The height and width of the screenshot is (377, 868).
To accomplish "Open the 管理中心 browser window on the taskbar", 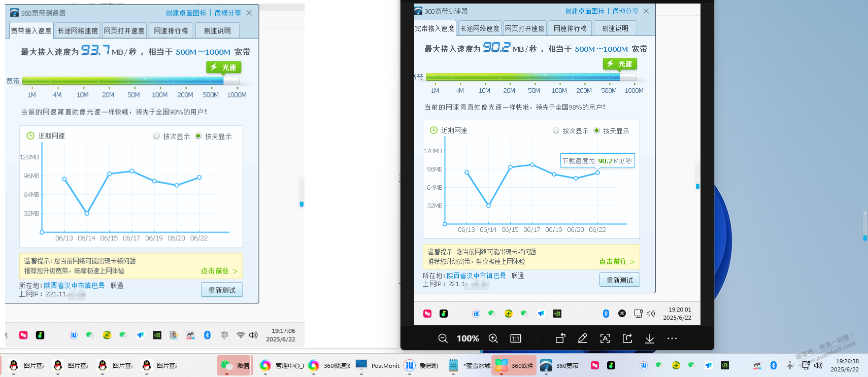I will click(x=281, y=365).
